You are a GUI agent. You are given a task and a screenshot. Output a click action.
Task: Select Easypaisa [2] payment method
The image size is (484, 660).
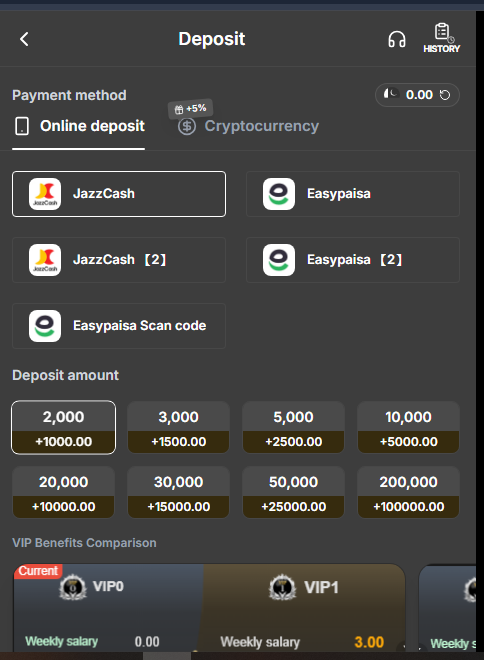point(353,260)
